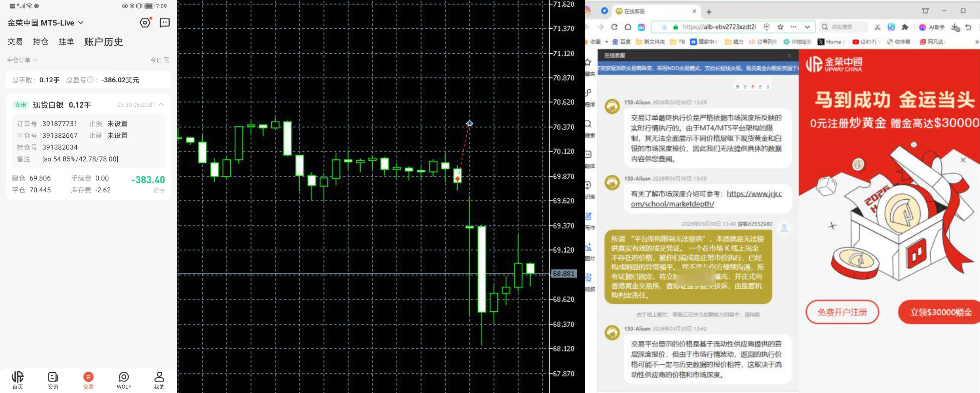Viewport: 980px width, 393px height.
Task: Open the address bar more options dots
Action: [x=793, y=27]
